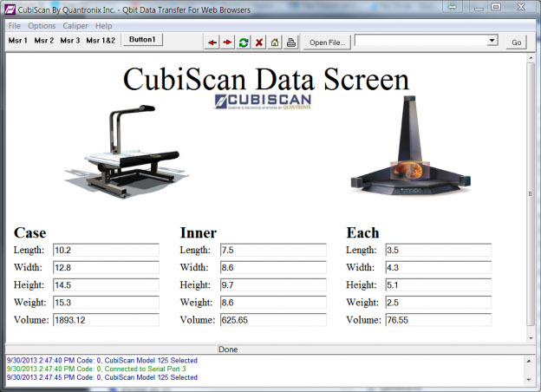Click the Inner Weight input field
This screenshot has height=392, width=541.
click(x=272, y=303)
